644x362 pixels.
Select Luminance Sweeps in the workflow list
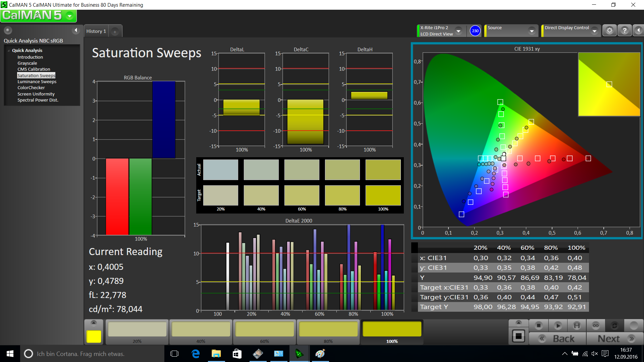(37, 81)
